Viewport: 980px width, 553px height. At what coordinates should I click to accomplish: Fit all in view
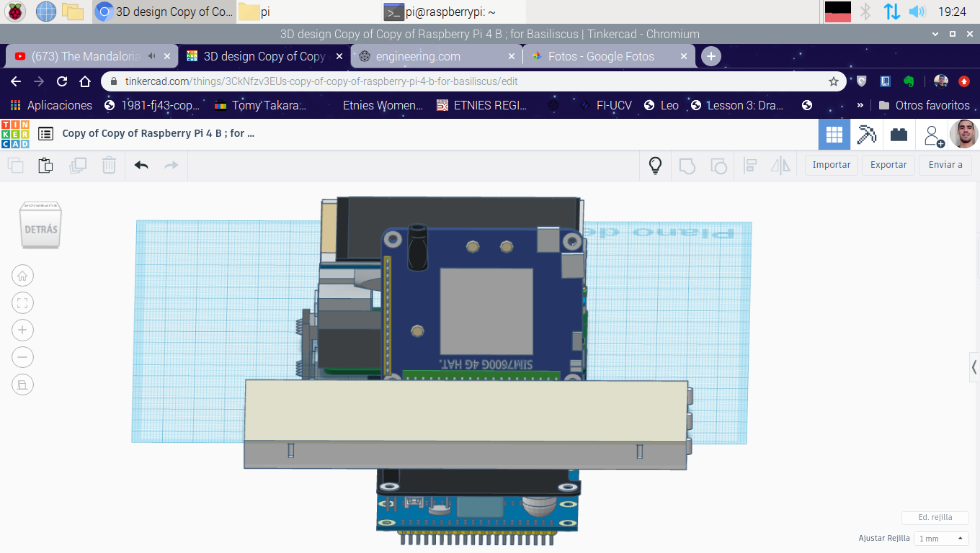(x=22, y=302)
